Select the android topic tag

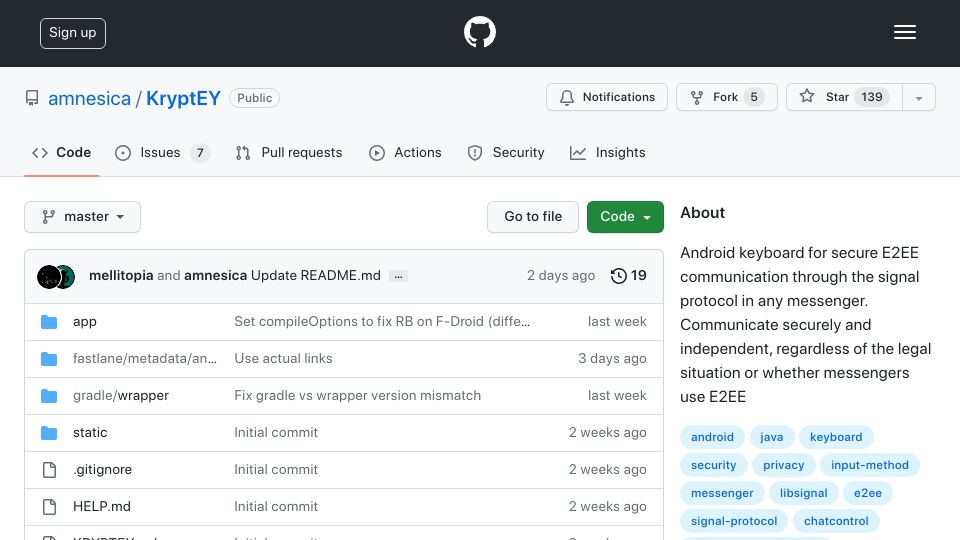pyautogui.click(x=712, y=437)
